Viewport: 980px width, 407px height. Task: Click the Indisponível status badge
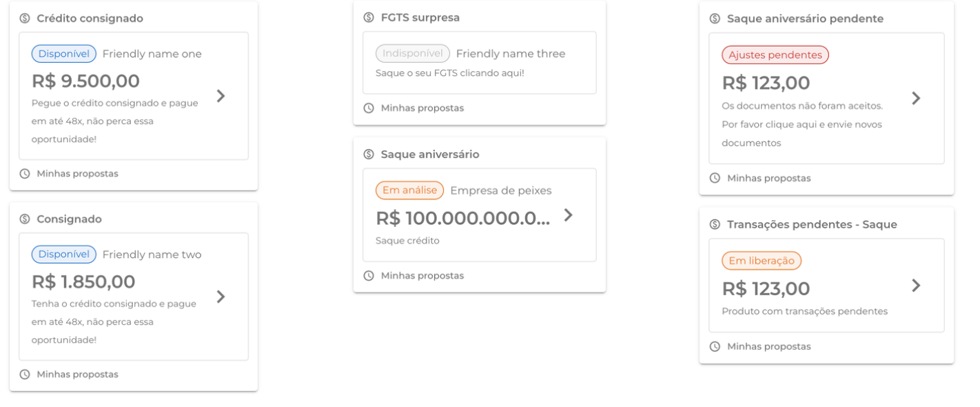tap(412, 54)
